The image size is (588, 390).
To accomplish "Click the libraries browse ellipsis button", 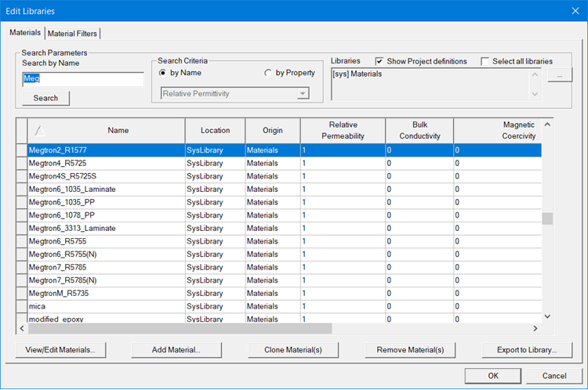I will pyautogui.click(x=560, y=75).
